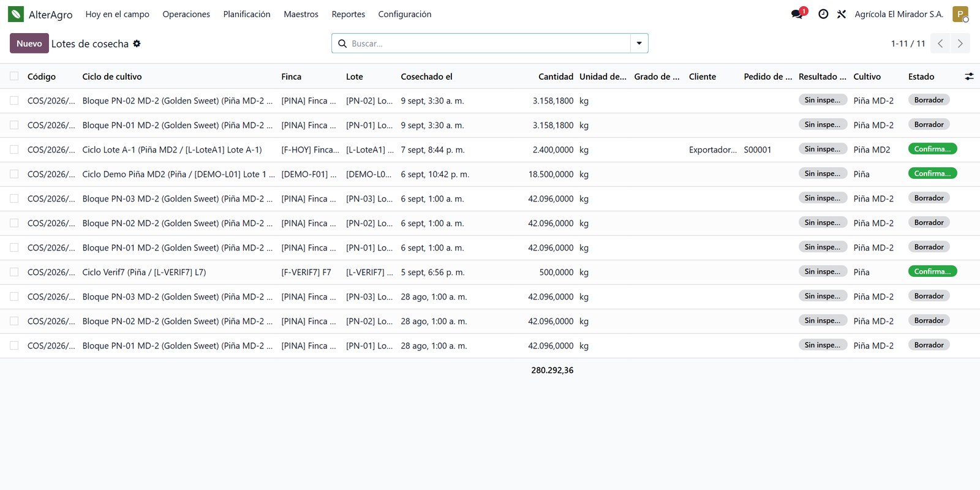The image size is (980, 490).
Task: Click the 7 sept, 8:44 p. m. date cell
Action: point(432,149)
